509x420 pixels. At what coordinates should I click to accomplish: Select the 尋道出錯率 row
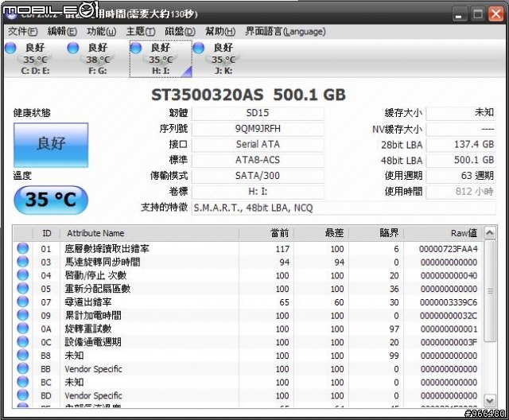click(248, 302)
